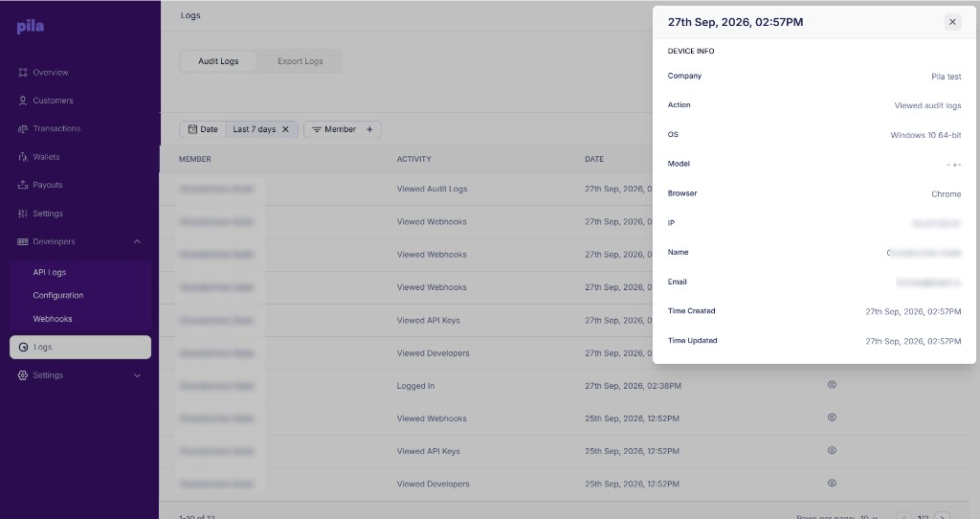Click the sliders icon beside Settings
980x519 pixels.
click(23, 214)
